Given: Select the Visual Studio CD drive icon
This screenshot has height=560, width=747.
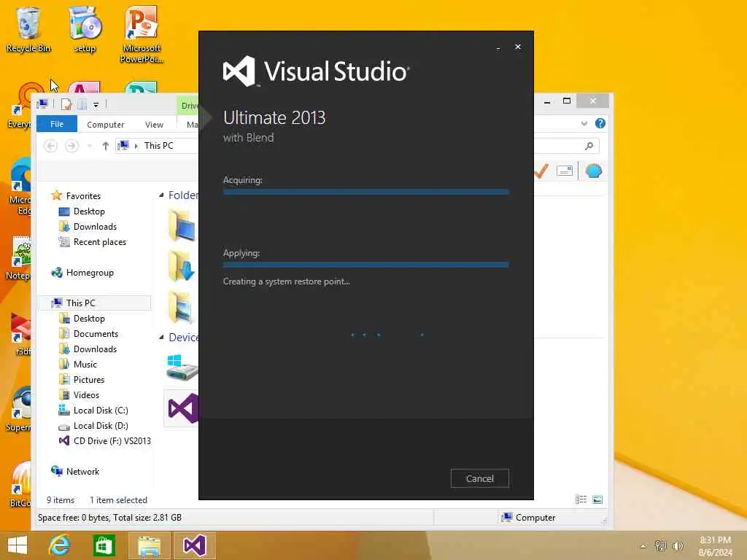Looking at the screenshot, I should [182, 408].
